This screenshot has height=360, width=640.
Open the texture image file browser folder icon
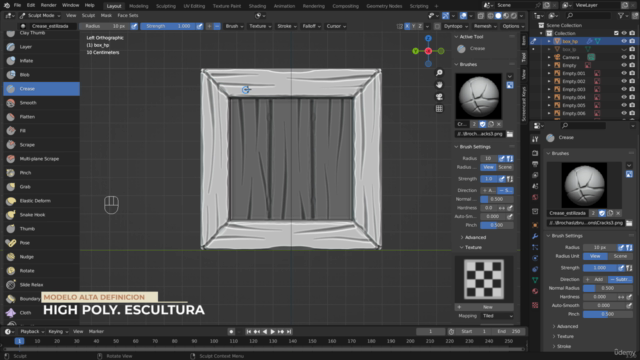coord(510,134)
